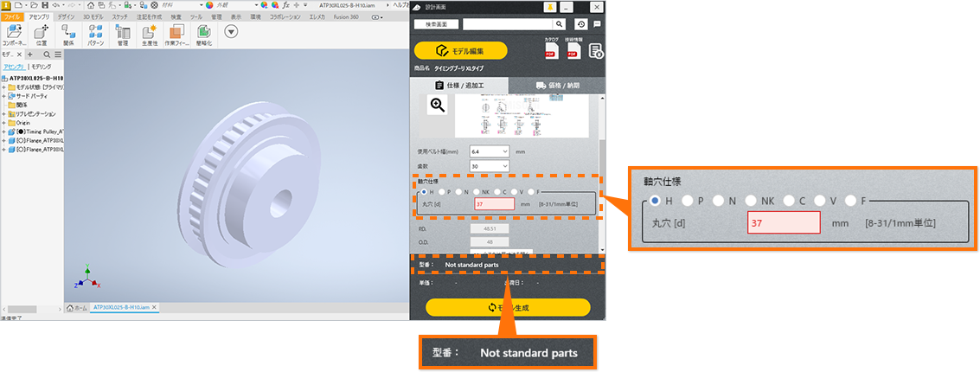The width and height of the screenshot is (980, 372).
Task: Click the yellow モデル生成 button
Action: (508, 307)
